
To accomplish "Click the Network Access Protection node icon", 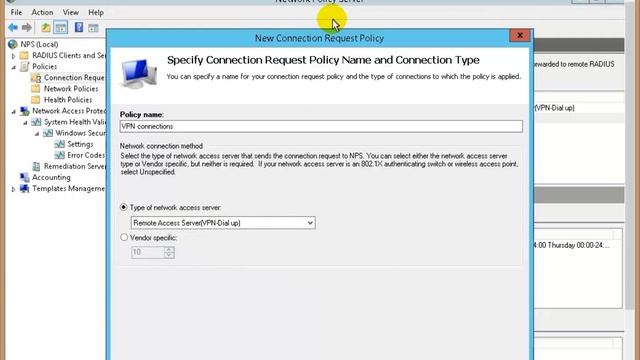I will coord(24,111).
